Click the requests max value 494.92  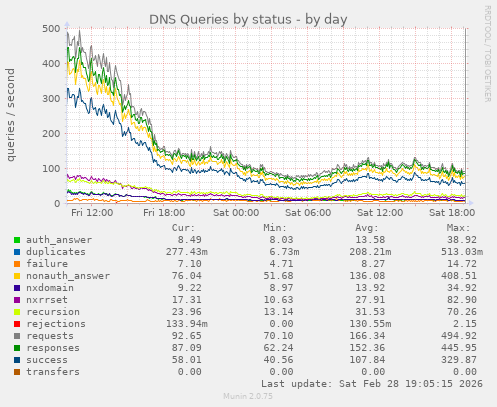point(459,336)
